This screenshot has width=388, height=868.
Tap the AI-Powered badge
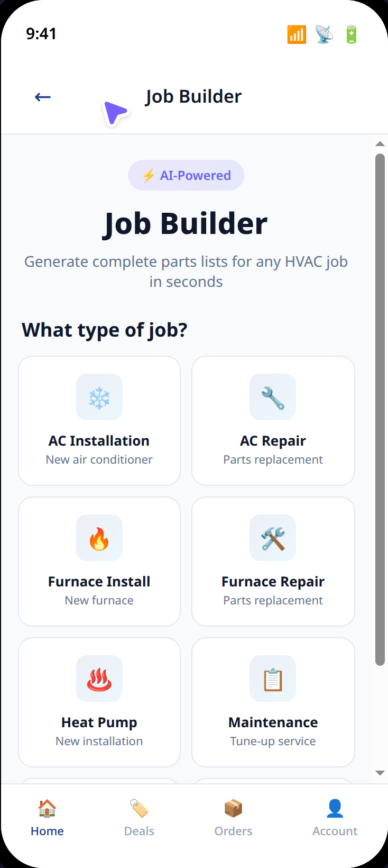click(186, 175)
